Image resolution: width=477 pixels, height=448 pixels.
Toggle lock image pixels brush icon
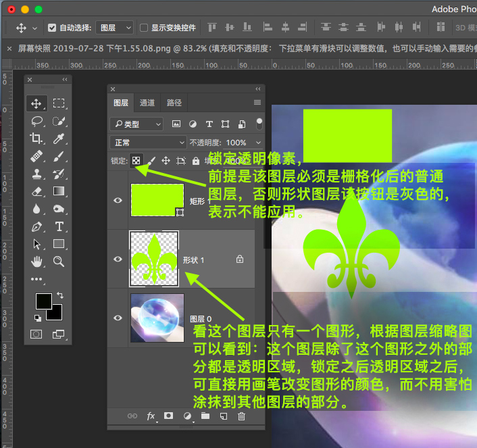click(151, 160)
